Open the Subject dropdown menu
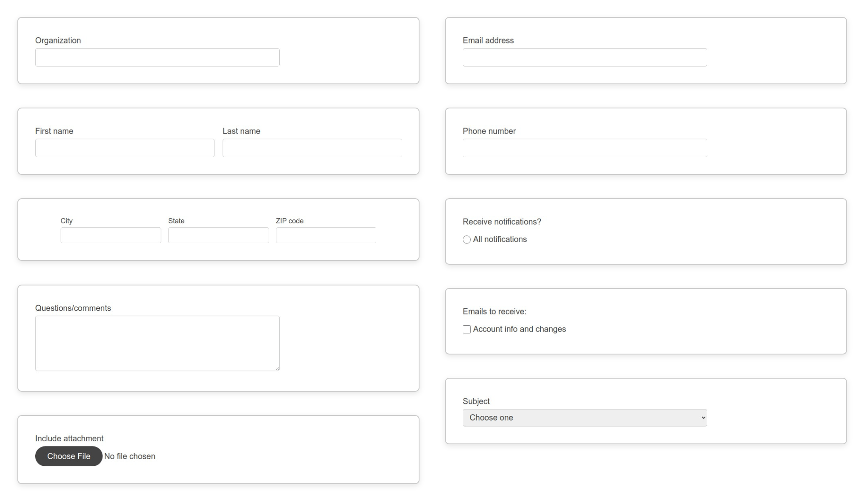 coord(584,418)
